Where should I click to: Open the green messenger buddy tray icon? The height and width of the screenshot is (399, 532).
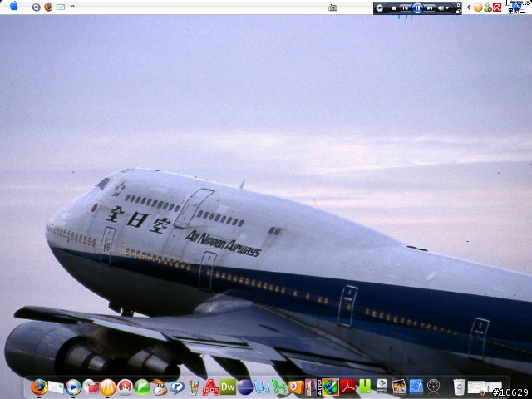click(x=488, y=7)
